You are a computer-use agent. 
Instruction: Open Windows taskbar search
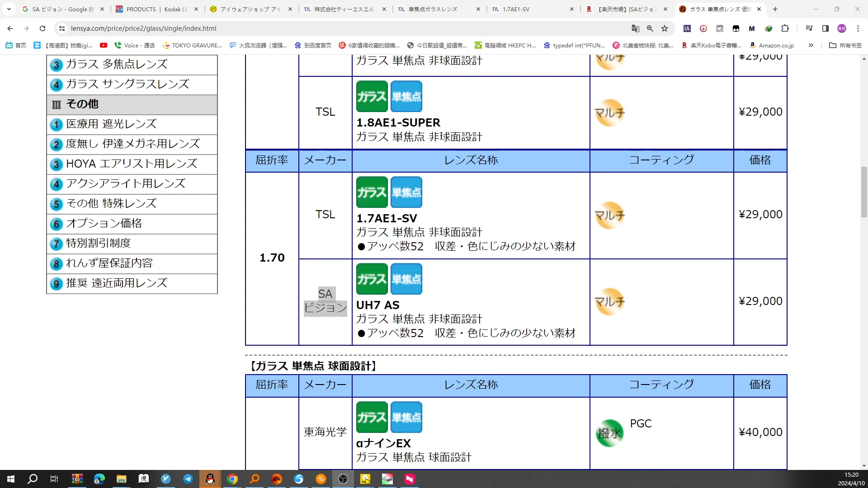point(33,479)
